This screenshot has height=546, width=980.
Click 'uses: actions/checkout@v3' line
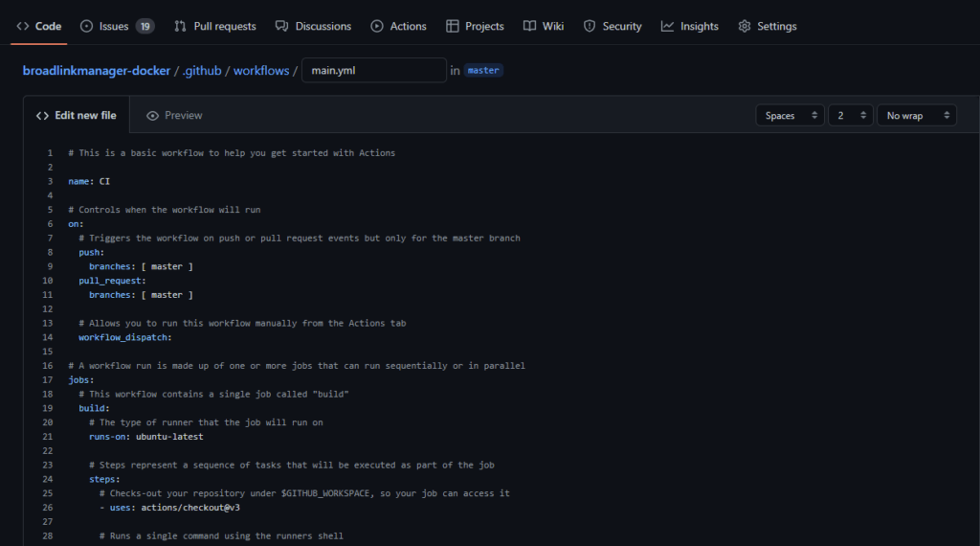[x=169, y=508]
